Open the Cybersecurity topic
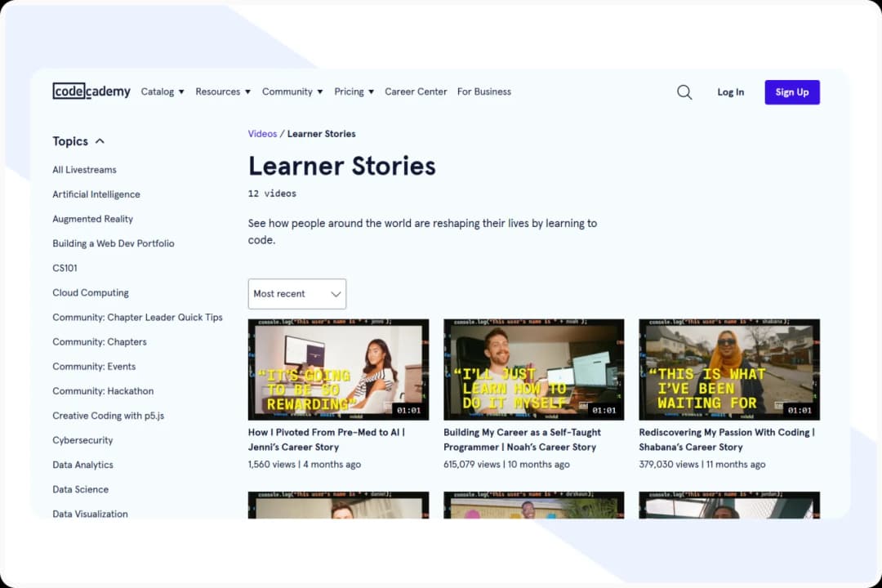882x588 pixels. [x=82, y=439]
